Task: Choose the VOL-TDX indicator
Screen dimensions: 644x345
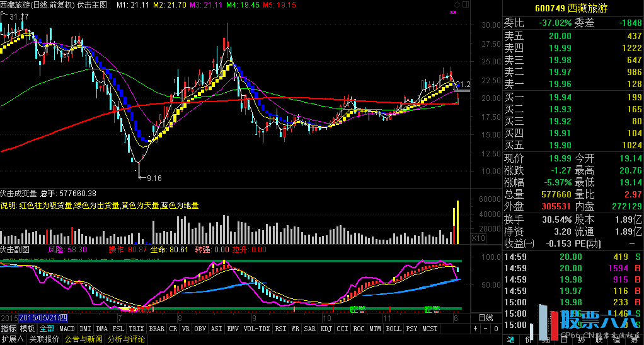Action: [x=256, y=329]
